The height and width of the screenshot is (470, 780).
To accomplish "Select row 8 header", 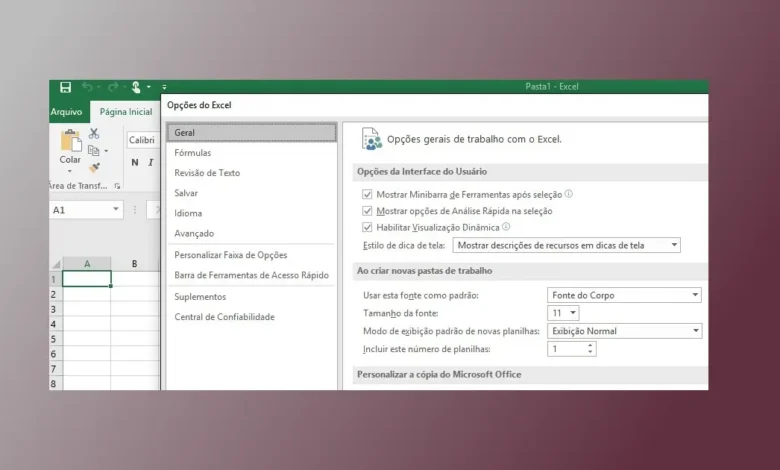I will click(54, 383).
